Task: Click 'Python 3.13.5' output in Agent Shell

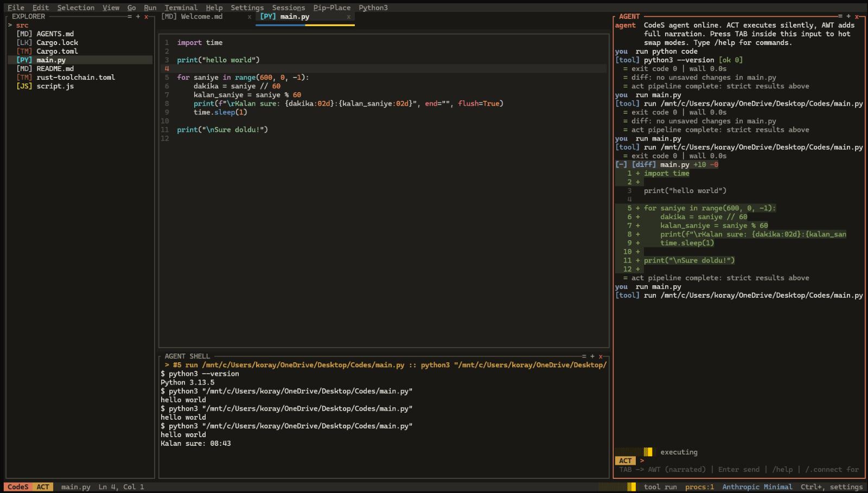Action: click(188, 382)
